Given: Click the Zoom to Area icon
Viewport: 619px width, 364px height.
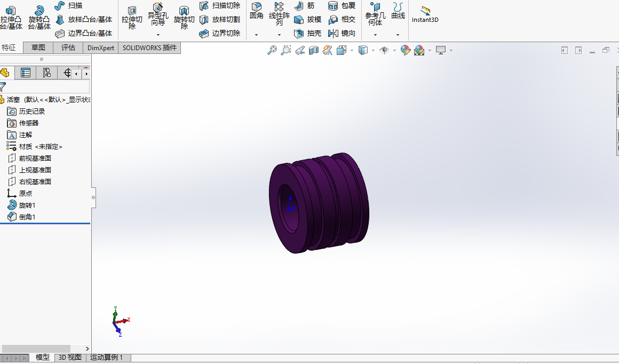Looking at the screenshot, I should point(286,50).
